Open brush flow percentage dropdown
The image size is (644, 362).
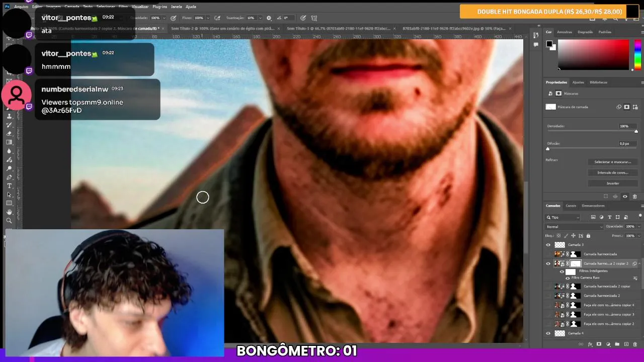(x=208, y=18)
